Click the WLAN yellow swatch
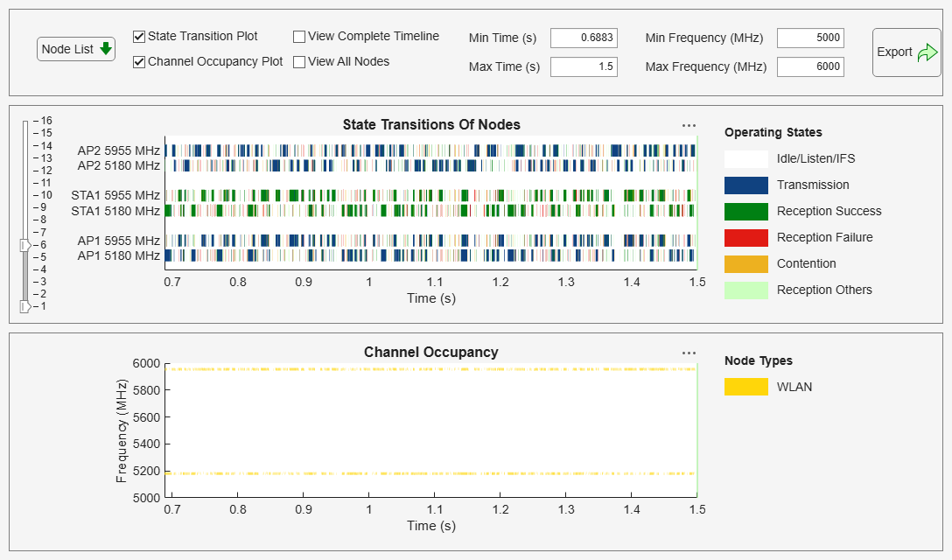This screenshot has width=952, height=560. pyautogui.click(x=746, y=387)
